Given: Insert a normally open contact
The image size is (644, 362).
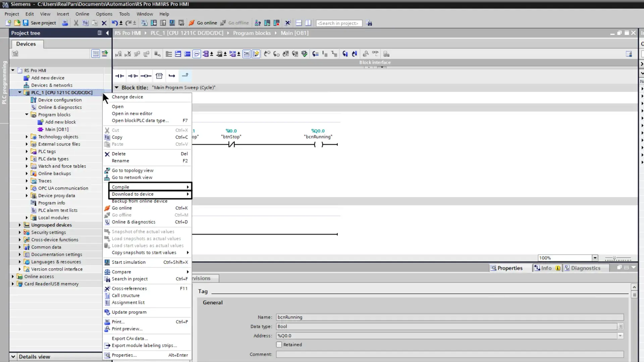Looking at the screenshot, I should (120, 76).
